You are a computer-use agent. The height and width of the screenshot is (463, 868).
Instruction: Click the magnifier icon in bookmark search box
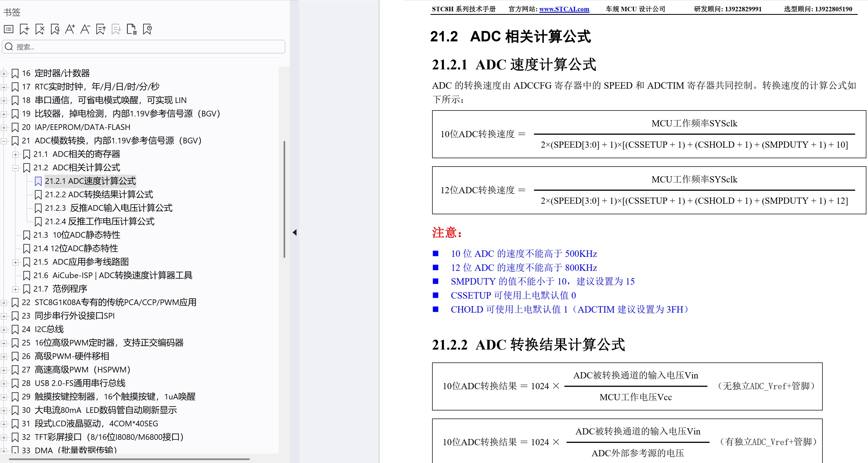[9, 47]
